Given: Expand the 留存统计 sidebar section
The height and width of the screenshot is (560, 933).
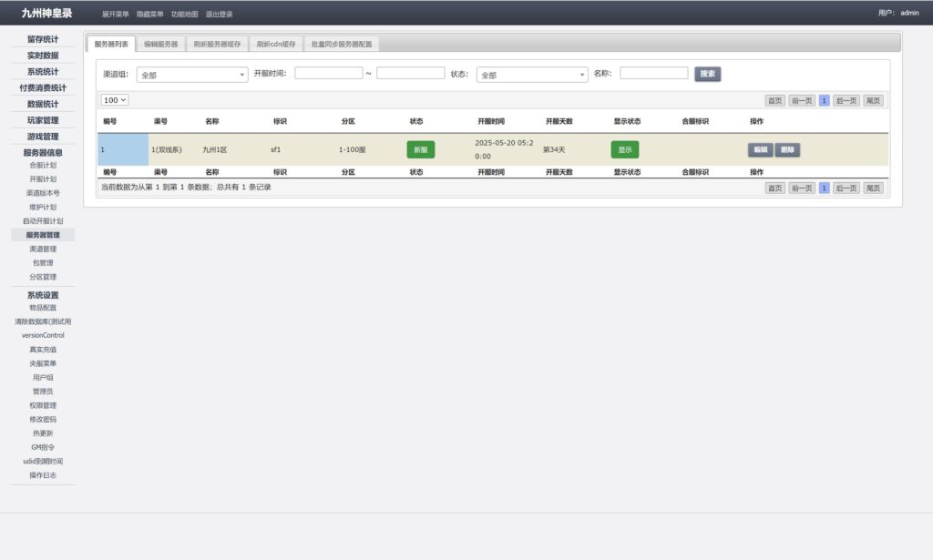Looking at the screenshot, I should [x=43, y=39].
